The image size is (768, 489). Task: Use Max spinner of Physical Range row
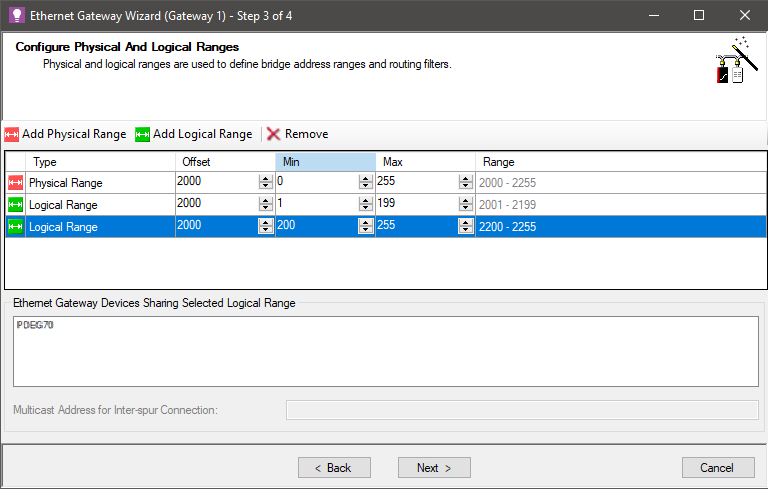pos(466,182)
